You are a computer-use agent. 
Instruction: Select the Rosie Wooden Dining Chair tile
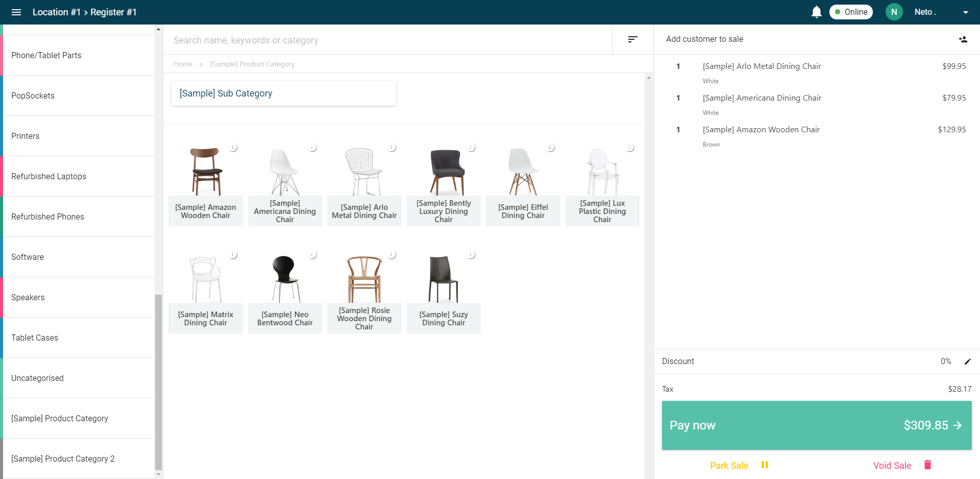pos(364,291)
